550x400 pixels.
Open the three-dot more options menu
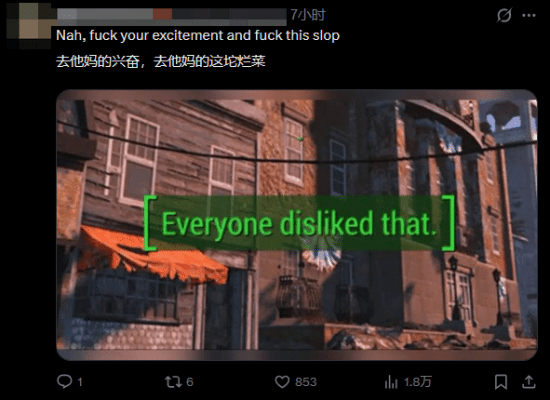pyautogui.click(x=529, y=15)
